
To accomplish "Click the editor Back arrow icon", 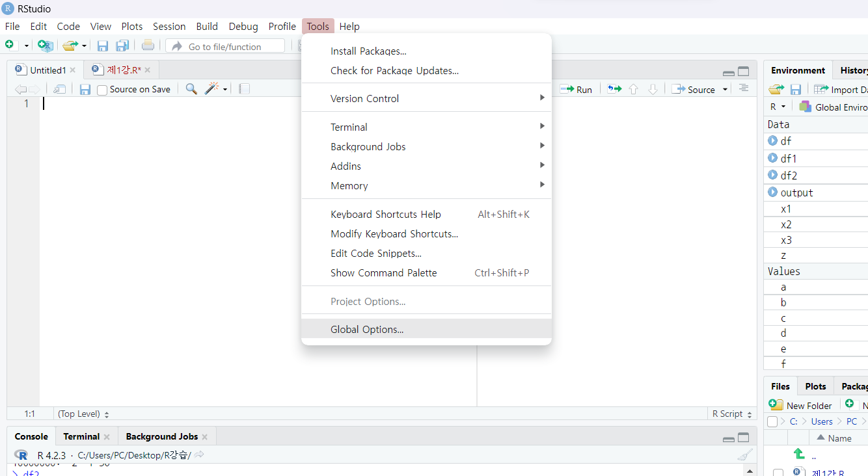I will coord(20,89).
